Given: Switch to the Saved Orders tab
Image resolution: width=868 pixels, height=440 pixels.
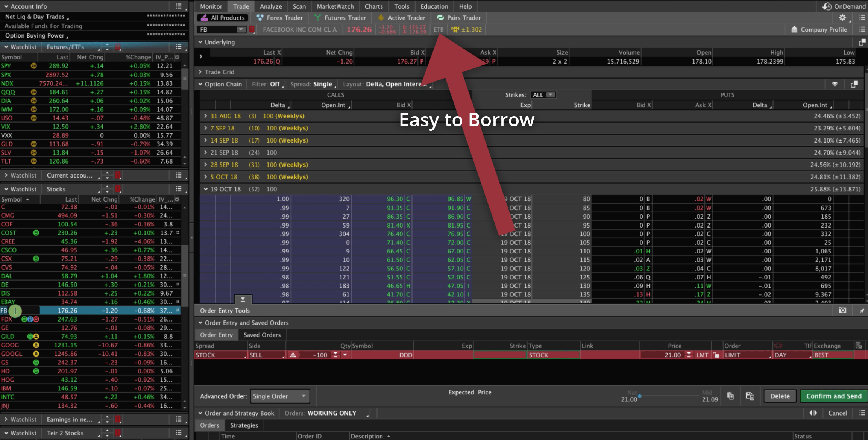Looking at the screenshot, I should point(262,335).
